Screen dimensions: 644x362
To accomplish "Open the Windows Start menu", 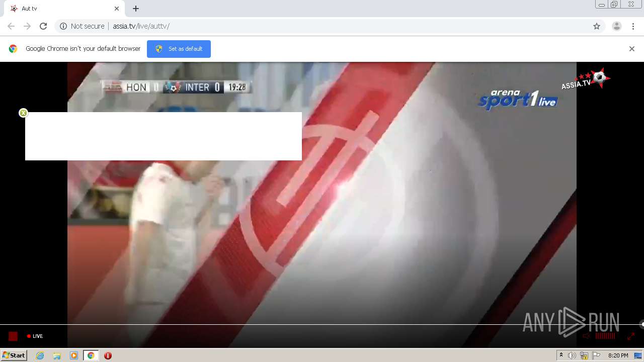I will point(14,355).
